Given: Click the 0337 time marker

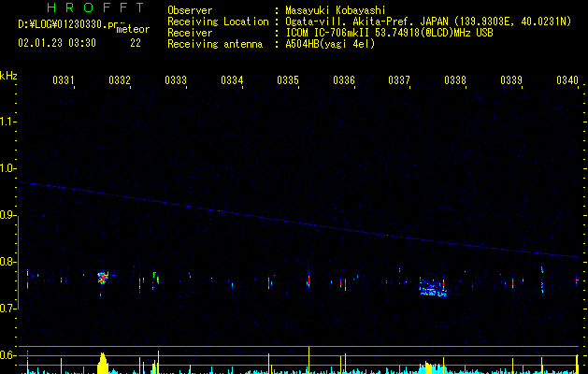Looking at the screenshot, I should pos(399,80).
